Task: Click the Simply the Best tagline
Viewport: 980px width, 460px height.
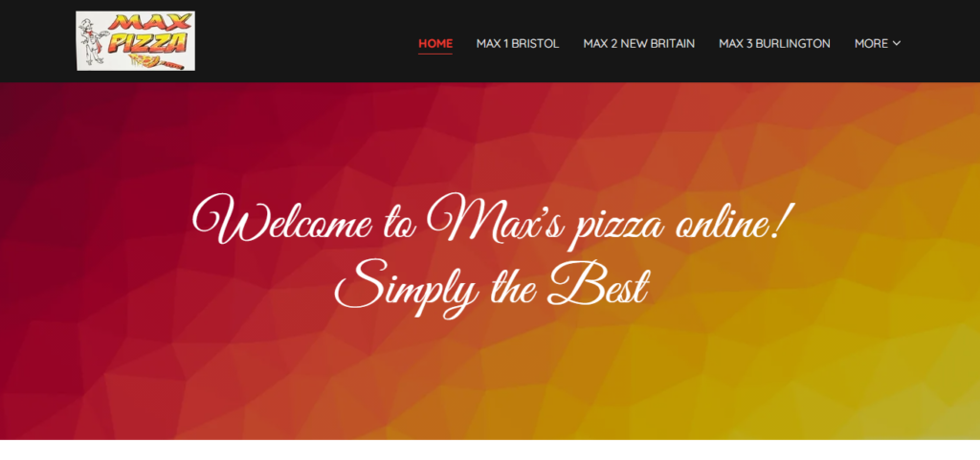Action: tap(491, 287)
